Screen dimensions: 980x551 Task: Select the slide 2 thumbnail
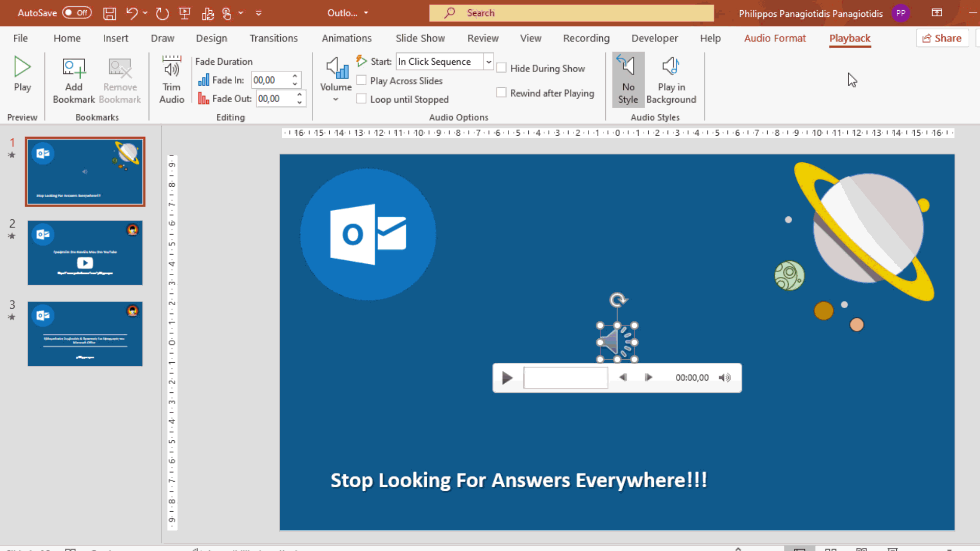pyautogui.click(x=85, y=252)
